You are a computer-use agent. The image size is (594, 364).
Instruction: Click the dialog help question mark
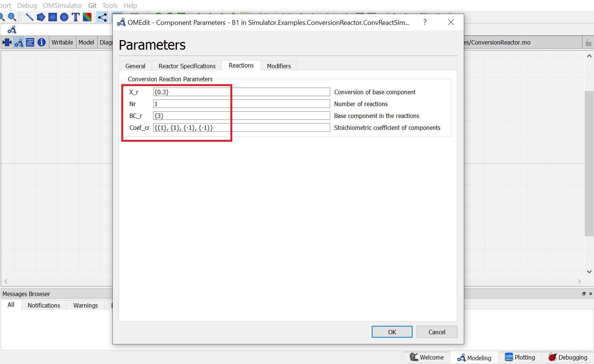425,22
